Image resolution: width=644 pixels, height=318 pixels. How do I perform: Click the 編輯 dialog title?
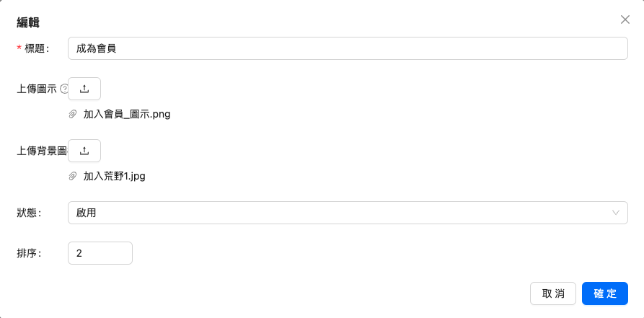coord(28,22)
